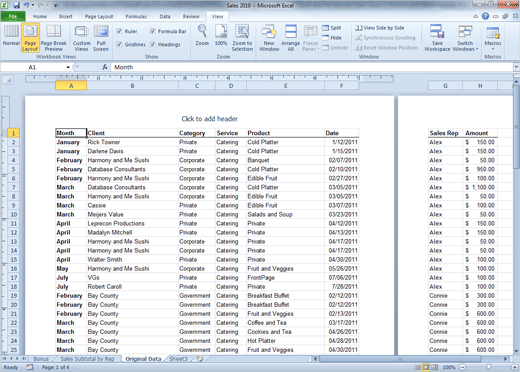The image size is (520, 372).
Task: Toggle the Headings checkbox
Action: [152, 44]
